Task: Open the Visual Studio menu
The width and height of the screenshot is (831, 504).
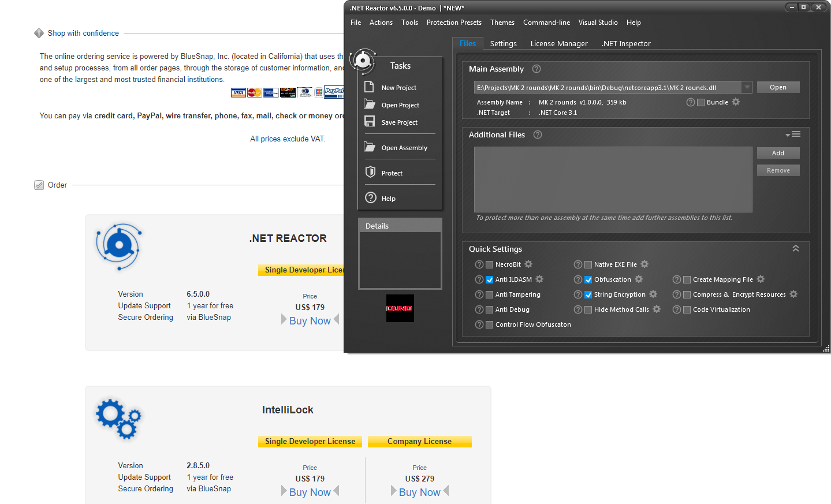Action: pos(598,23)
